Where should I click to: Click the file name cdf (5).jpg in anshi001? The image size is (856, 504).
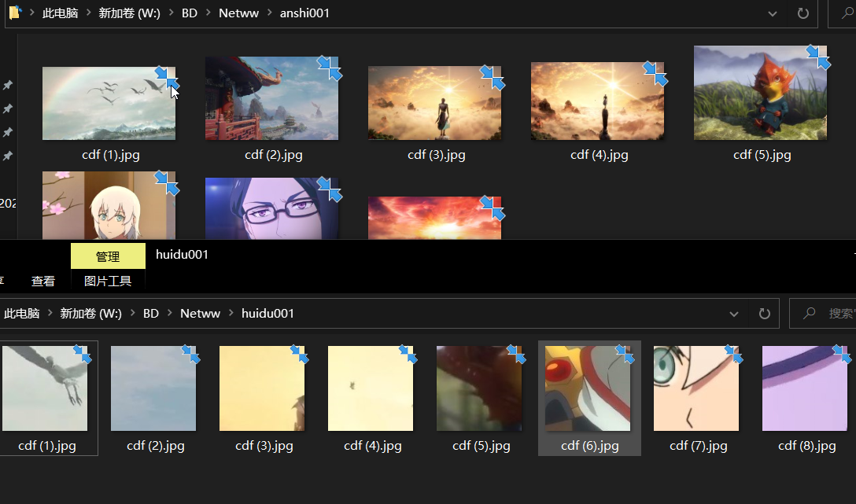[762, 155]
